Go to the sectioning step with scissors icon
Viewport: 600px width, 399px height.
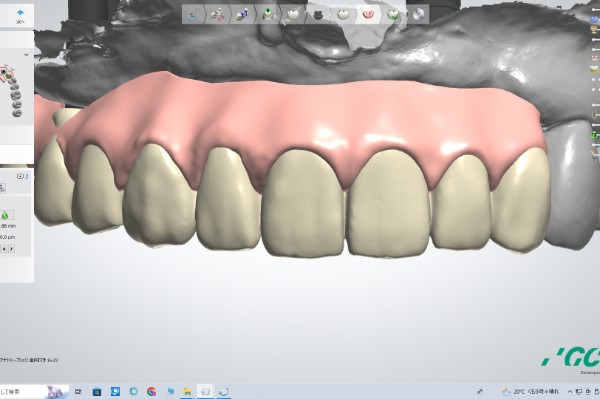(217, 15)
